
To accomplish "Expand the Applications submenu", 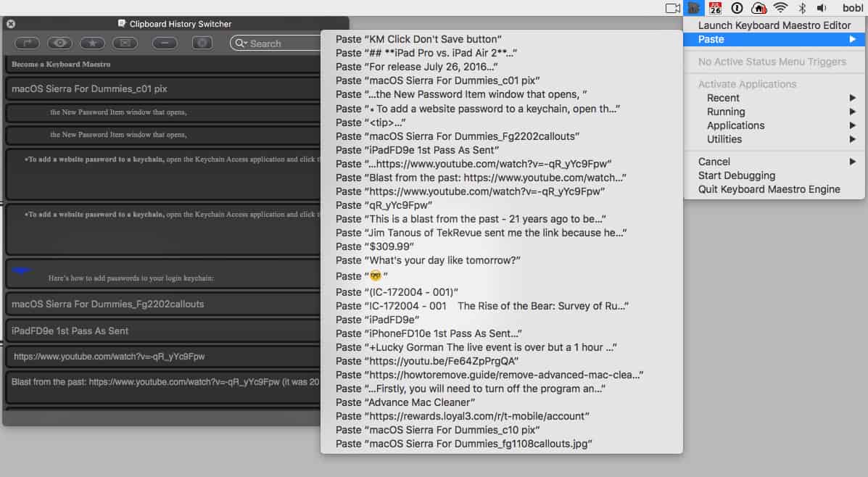I will 774,125.
